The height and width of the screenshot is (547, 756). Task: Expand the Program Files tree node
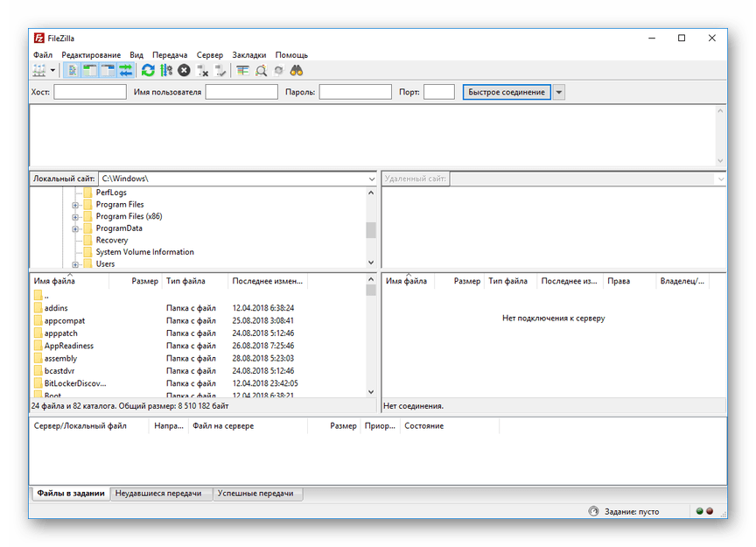pos(76,205)
